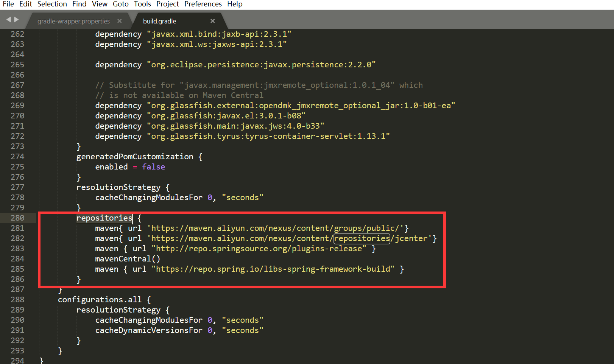The height and width of the screenshot is (364, 614).
Task: Click the comment 'is not available on Maven Central'
Action: [179, 95]
